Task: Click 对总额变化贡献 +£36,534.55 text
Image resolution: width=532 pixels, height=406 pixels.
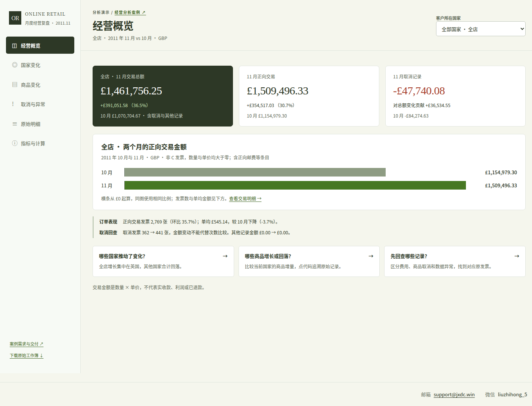Action: tap(421, 106)
